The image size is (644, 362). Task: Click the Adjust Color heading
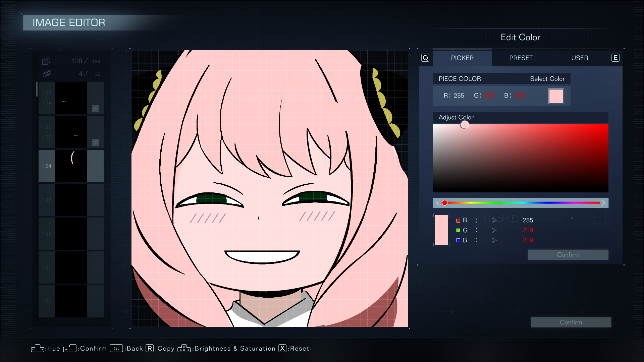coord(456,117)
